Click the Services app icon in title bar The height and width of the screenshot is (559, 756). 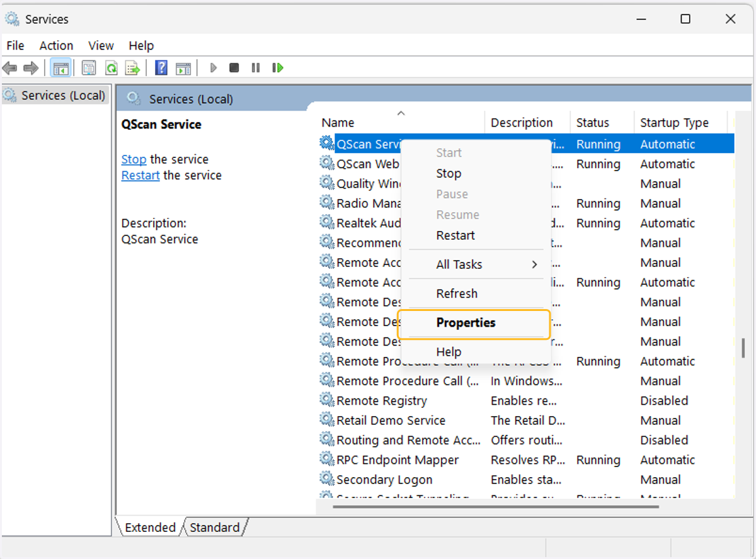(12, 19)
